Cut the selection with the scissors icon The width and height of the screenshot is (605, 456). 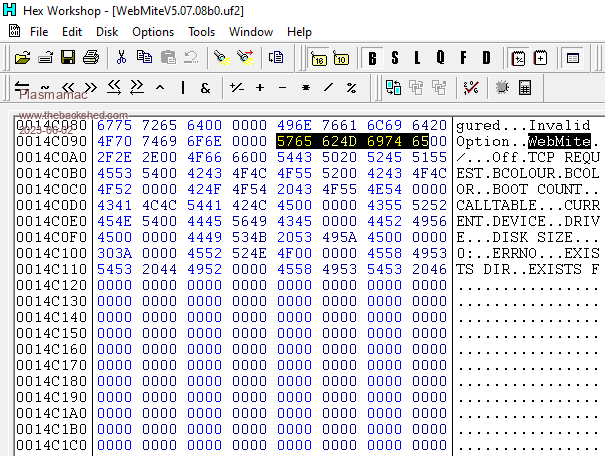(121, 58)
